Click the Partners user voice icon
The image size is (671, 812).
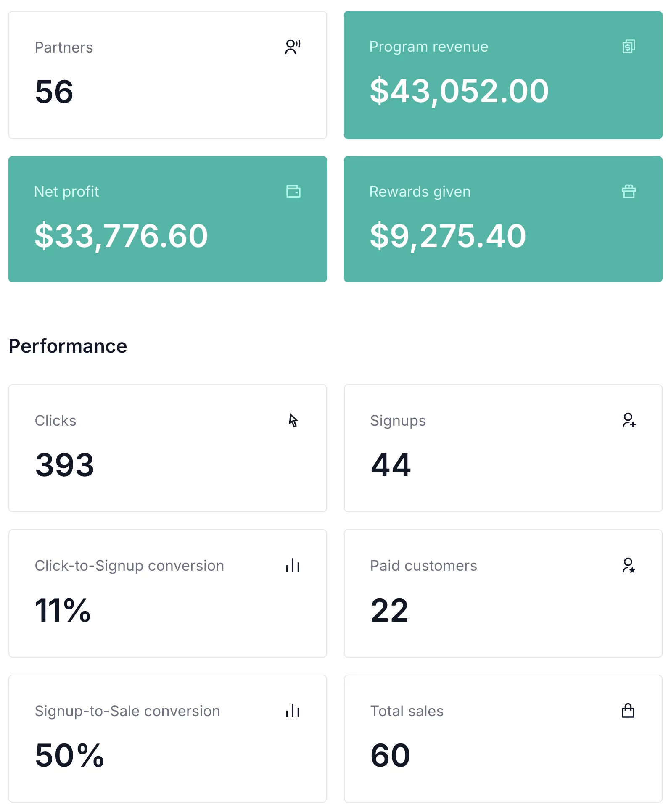coord(293,47)
